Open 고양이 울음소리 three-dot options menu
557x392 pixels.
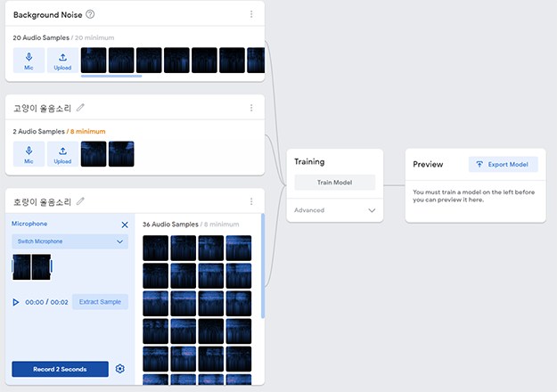click(x=251, y=108)
